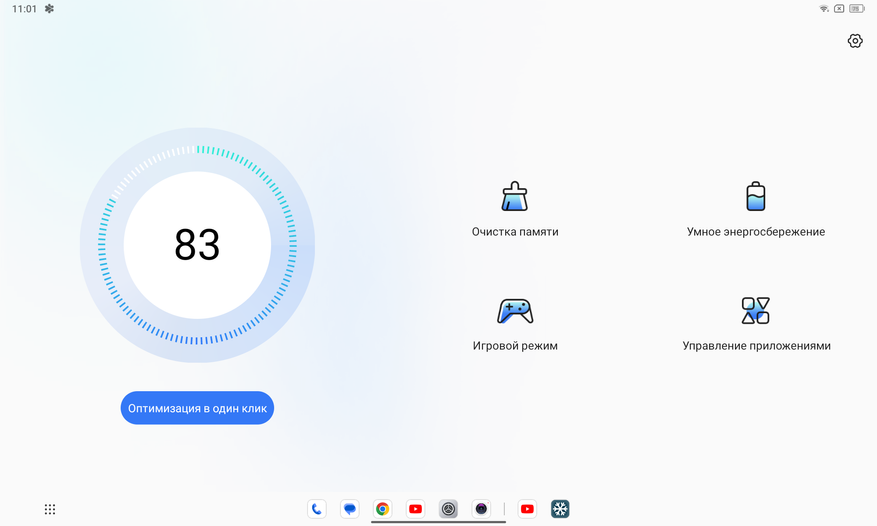Open YouTube right of the taskbar divider
The image size is (877, 526).
click(x=527, y=509)
